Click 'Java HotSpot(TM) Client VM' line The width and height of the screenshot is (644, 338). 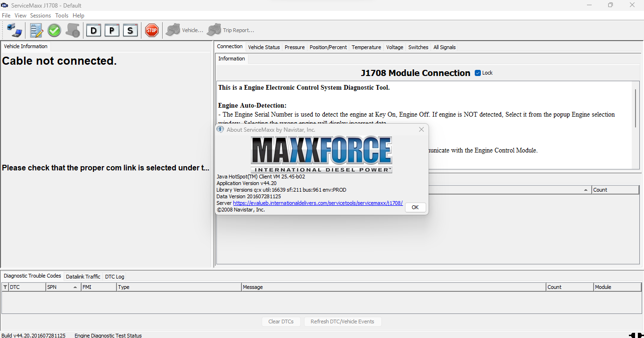(261, 177)
